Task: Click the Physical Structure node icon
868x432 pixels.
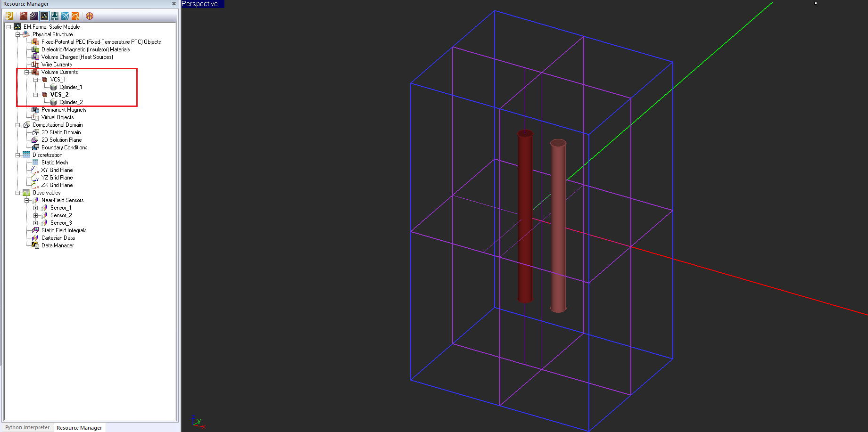Action: point(26,34)
